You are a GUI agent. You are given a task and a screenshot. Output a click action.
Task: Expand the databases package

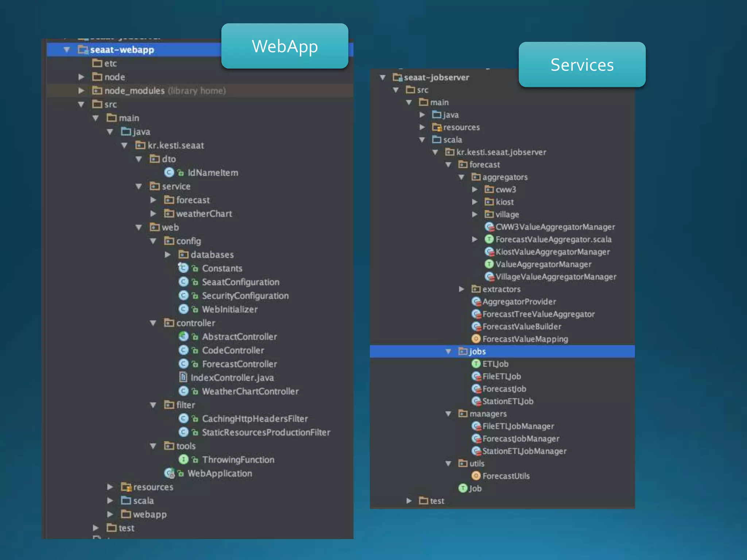tap(168, 254)
